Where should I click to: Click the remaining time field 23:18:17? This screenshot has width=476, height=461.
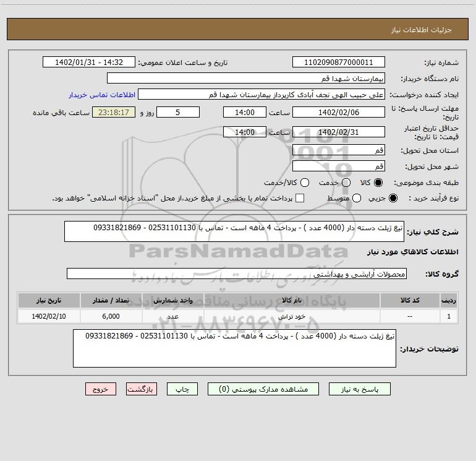[114, 112]
